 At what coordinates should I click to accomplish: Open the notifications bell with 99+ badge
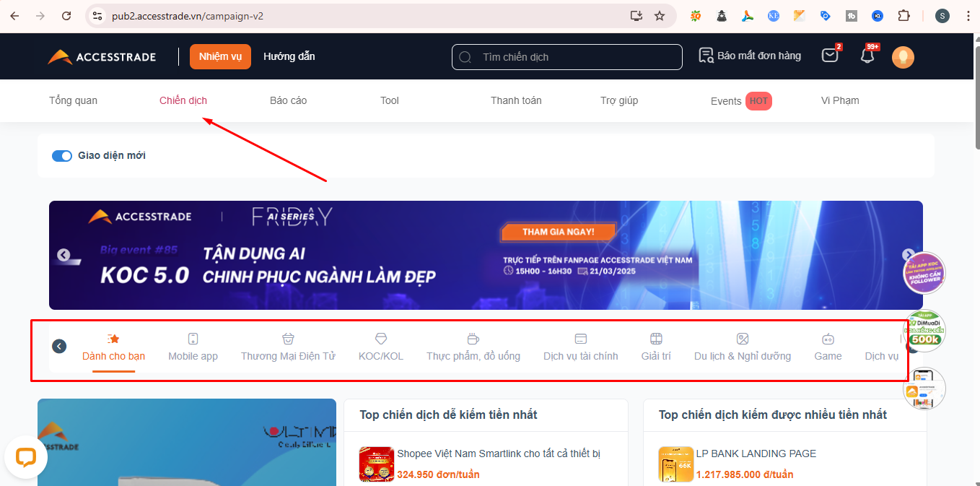[x=867, y=56]
